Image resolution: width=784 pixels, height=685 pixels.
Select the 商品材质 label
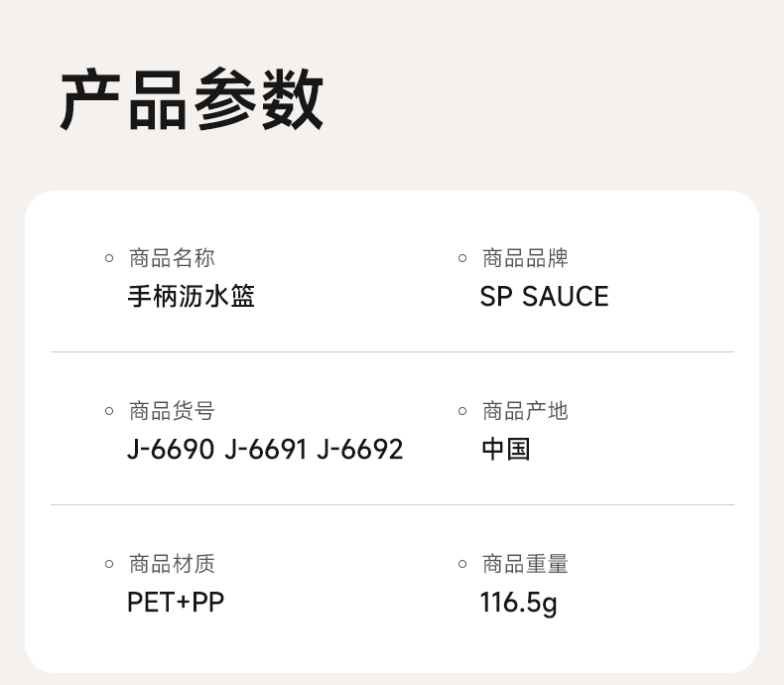[172, 564]
